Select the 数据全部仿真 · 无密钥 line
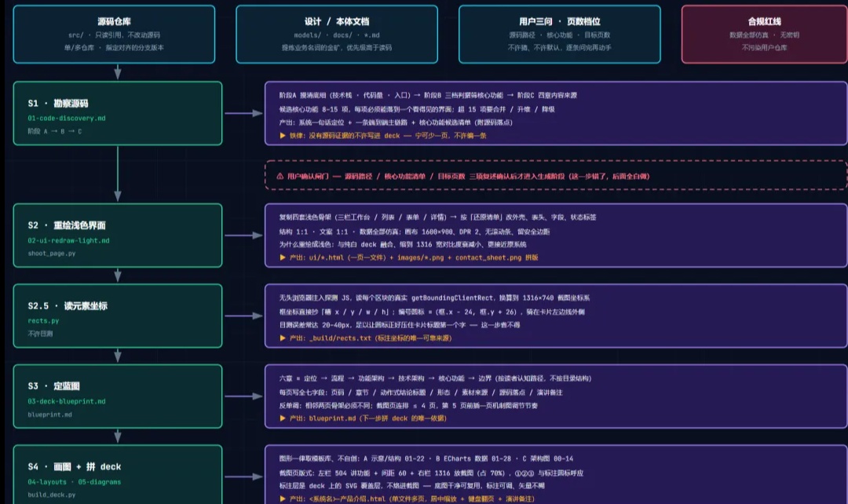 point(764,35)
